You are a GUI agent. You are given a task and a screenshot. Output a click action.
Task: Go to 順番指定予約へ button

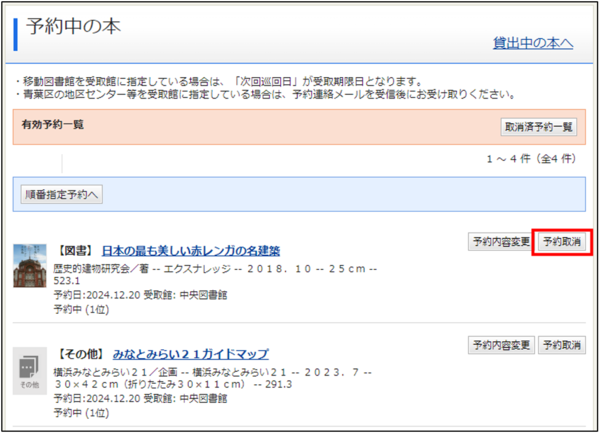coord(62,195)
